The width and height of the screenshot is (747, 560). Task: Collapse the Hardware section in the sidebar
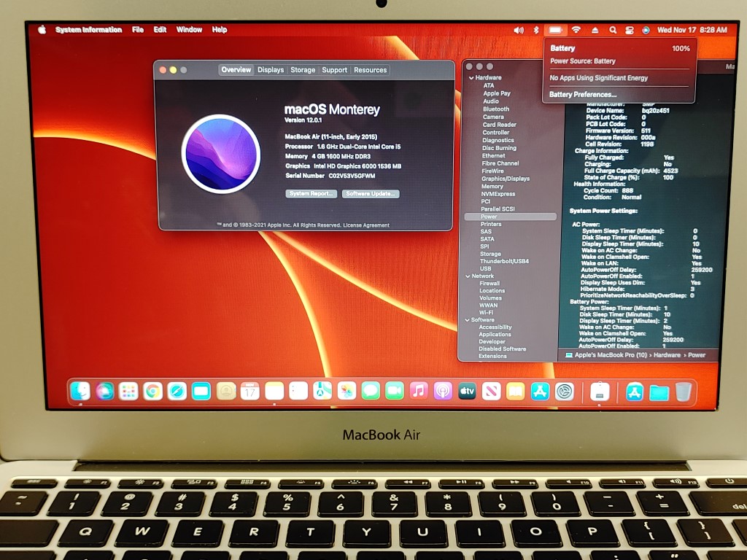471,77
